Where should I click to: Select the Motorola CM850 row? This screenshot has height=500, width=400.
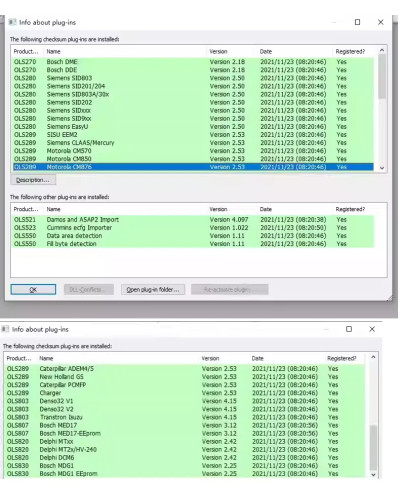point(193,159)
